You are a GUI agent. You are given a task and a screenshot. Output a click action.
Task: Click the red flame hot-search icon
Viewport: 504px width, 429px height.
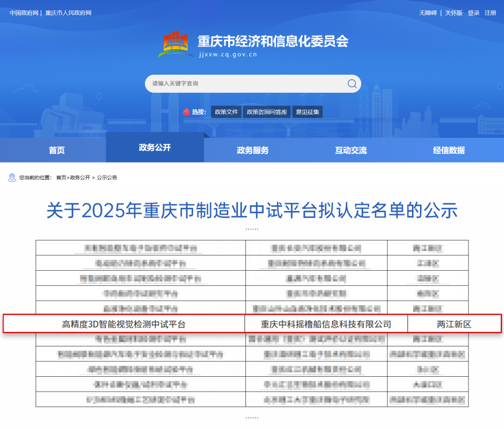(187, 112)
